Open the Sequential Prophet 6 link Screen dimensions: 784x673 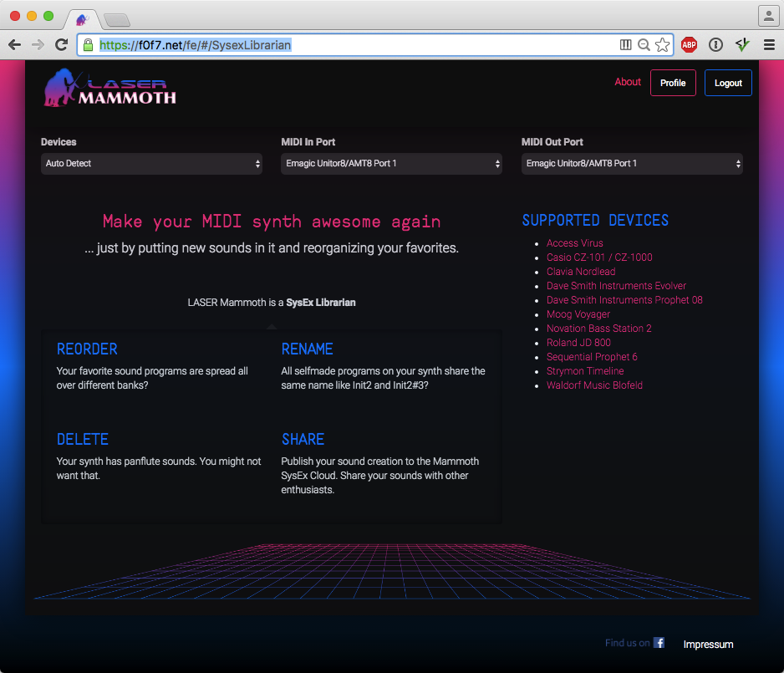point(592,357)
